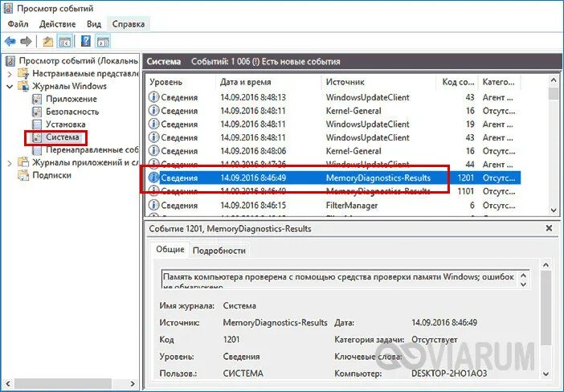Click the Forward arrow toolbar icon
This screenshot has height=392, width=564.
coord(26,41)
